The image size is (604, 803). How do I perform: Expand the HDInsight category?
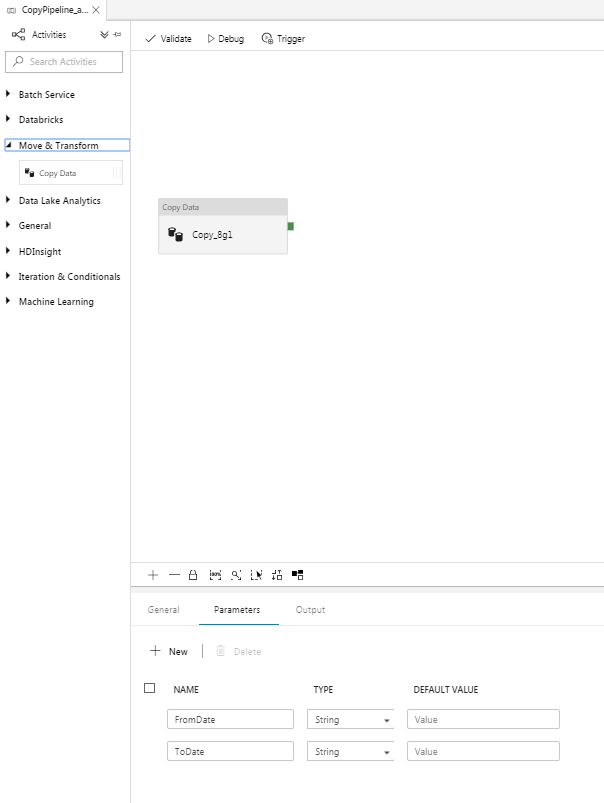[8, 250]
